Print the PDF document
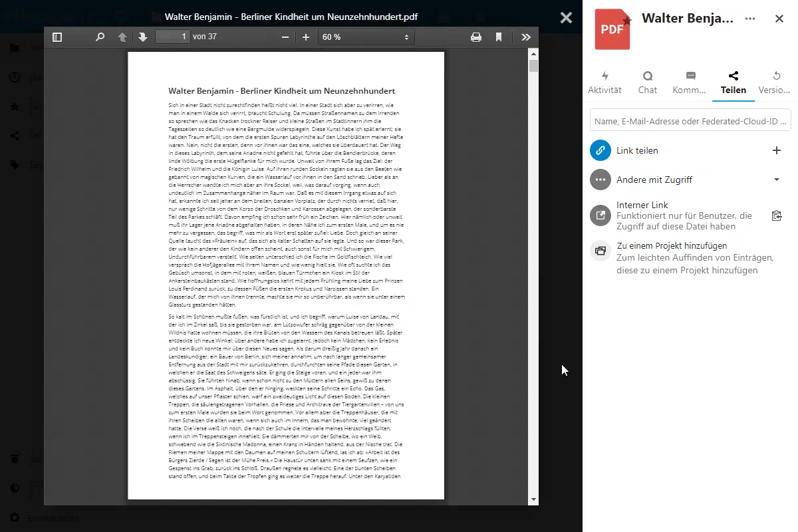This screenshot has height=532, width=798. tap(476, 37)
